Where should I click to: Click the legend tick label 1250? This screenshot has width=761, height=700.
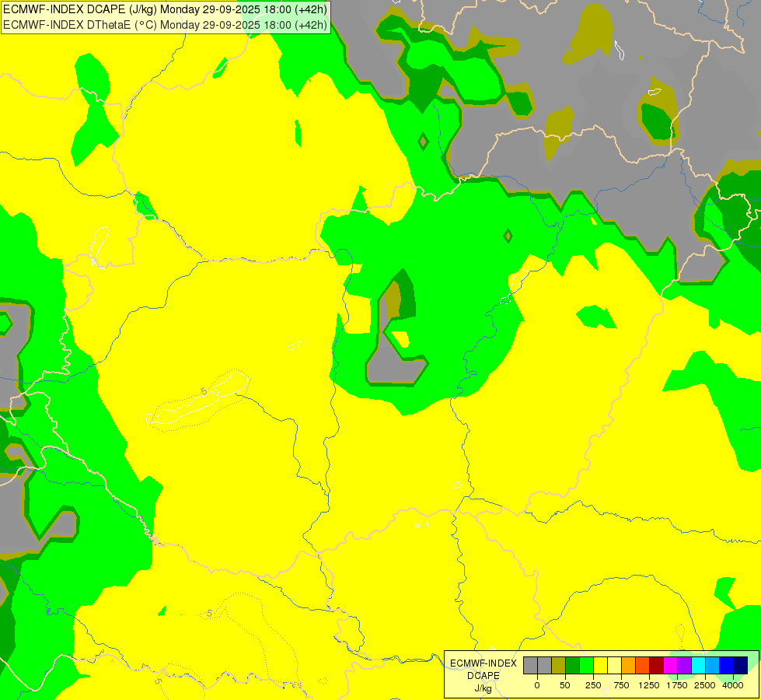coord(649,685)
